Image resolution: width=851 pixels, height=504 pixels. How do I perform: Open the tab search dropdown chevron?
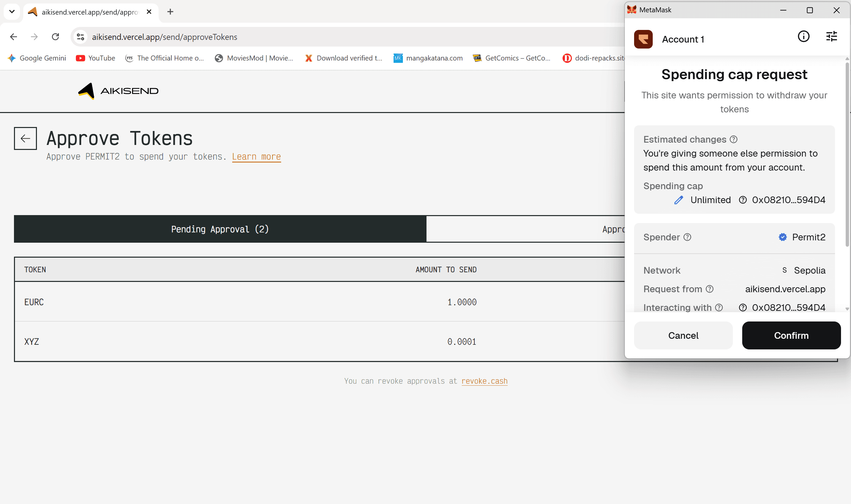(12, 12)
